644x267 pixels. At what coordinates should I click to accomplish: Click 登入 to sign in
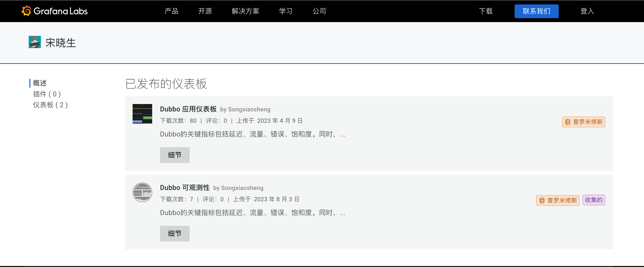[587, 11]
